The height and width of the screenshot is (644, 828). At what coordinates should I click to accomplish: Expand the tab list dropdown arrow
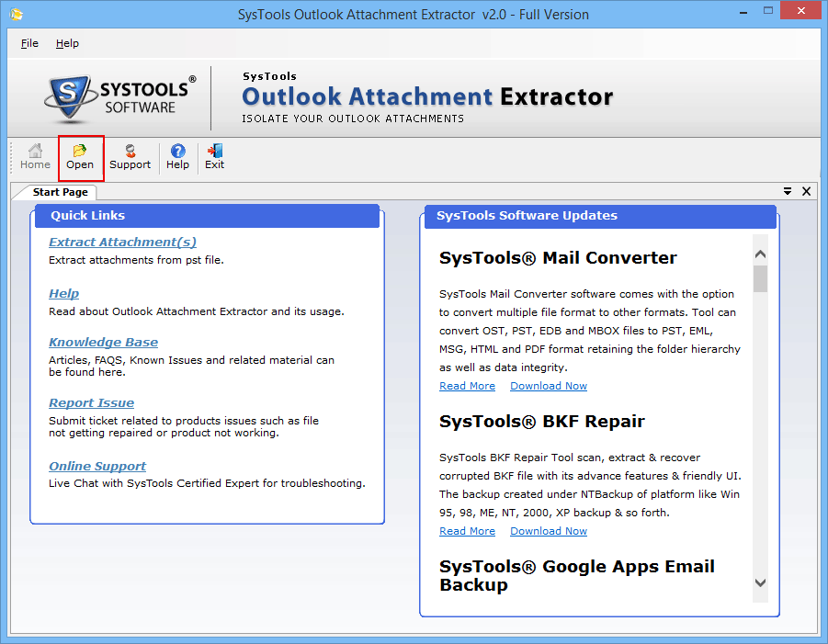pos(788,191)
